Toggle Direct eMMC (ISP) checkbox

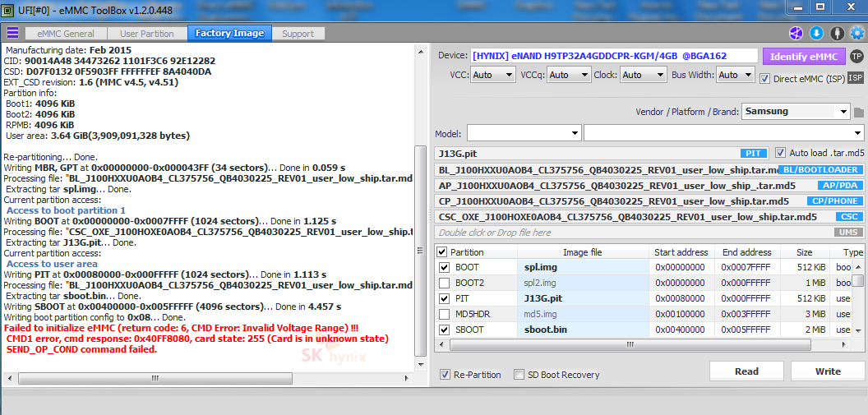click(764, 79)
